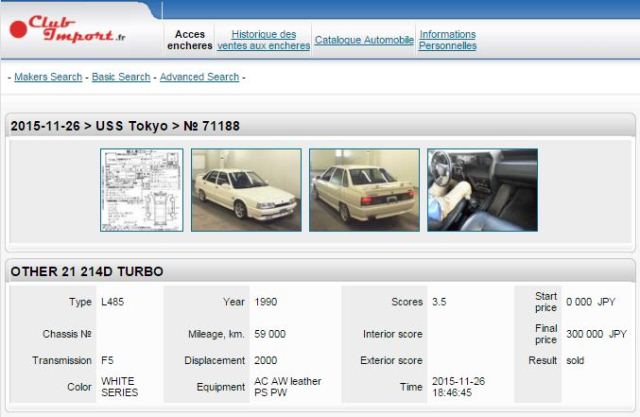
Task: Go to Catalogue Automobile
Action: click(x=364, y=40)
